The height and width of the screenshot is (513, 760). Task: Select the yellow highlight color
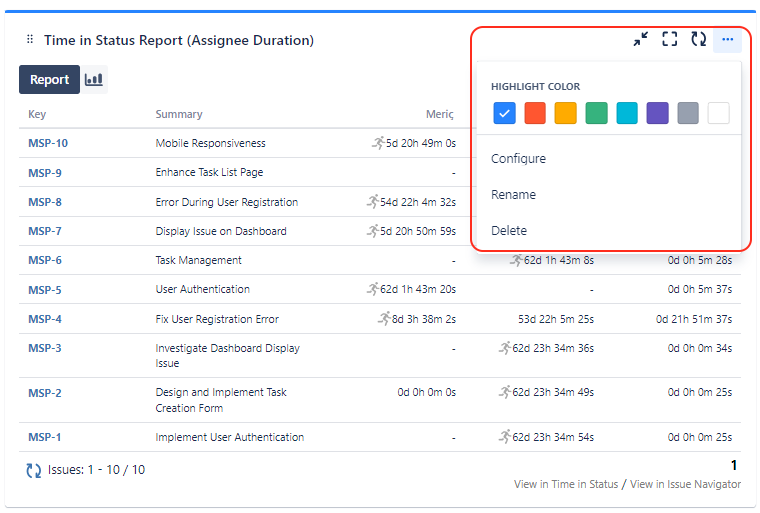566,113
